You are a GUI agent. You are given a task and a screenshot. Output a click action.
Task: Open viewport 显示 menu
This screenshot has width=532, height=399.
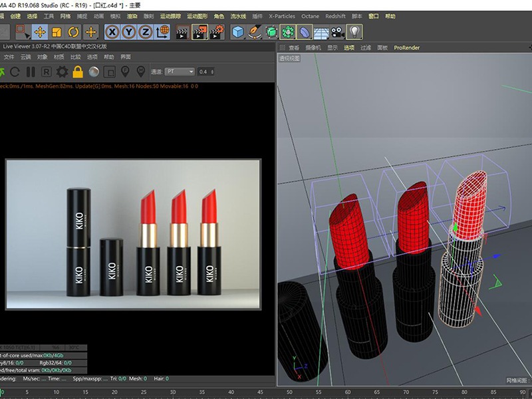tap(332, 47)
